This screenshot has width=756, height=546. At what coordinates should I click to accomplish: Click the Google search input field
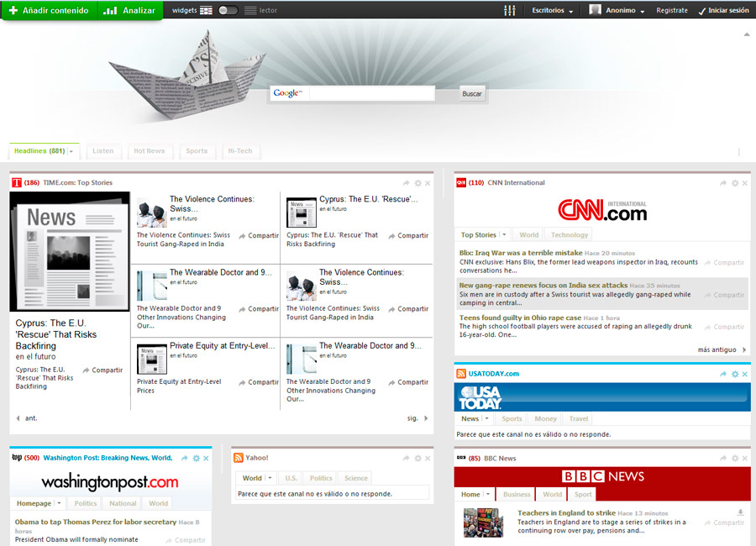tap(370, 93)
